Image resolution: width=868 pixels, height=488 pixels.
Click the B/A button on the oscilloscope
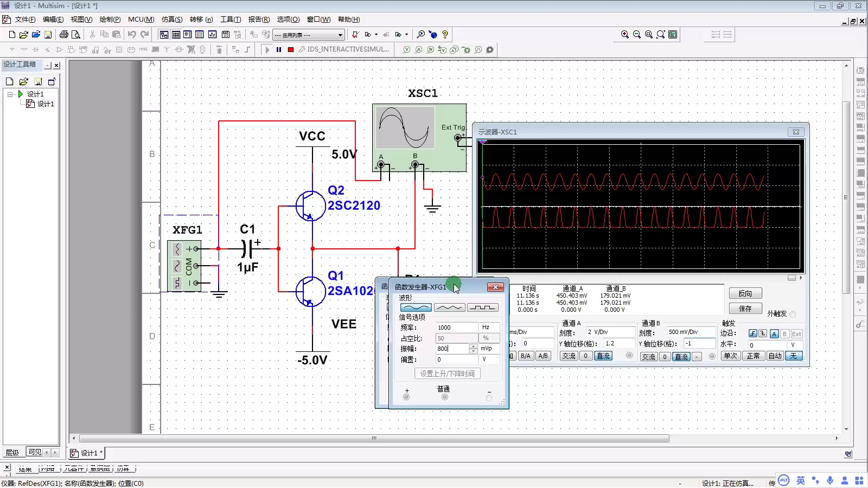(526, 356)
